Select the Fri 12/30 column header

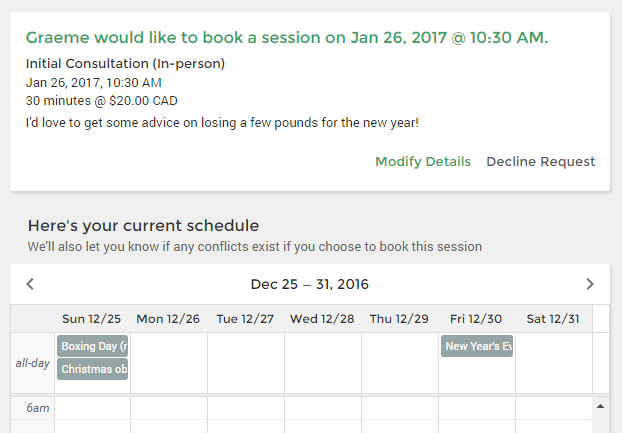click(476, 319)
